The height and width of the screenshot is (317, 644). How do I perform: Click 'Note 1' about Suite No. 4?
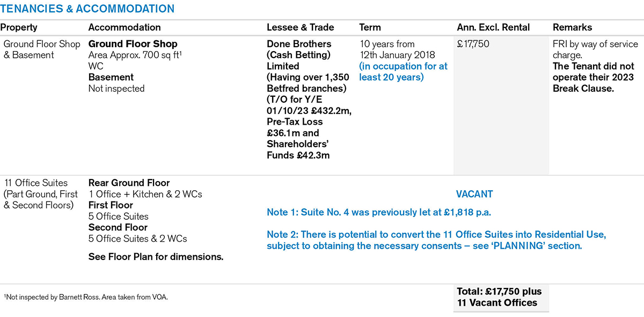379,212
